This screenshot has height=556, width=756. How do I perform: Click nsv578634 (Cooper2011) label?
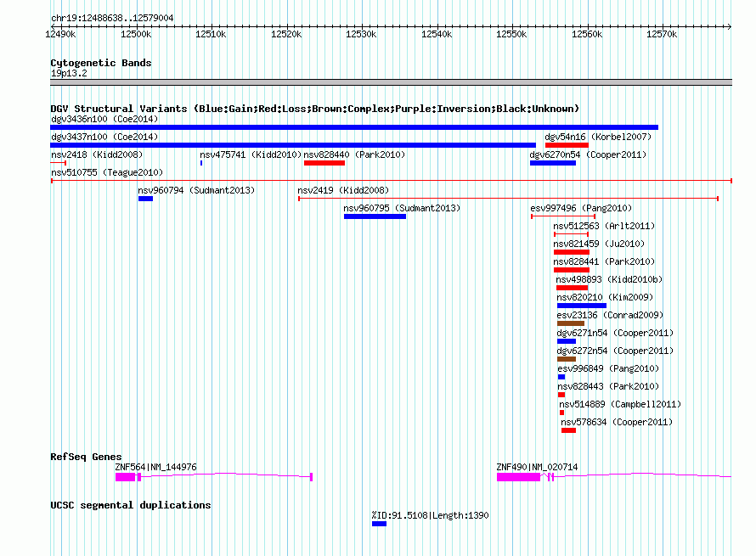pos(617,422)
